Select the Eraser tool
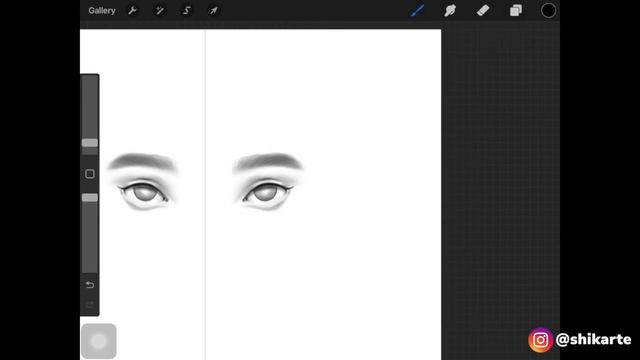 tap(483, 11)
